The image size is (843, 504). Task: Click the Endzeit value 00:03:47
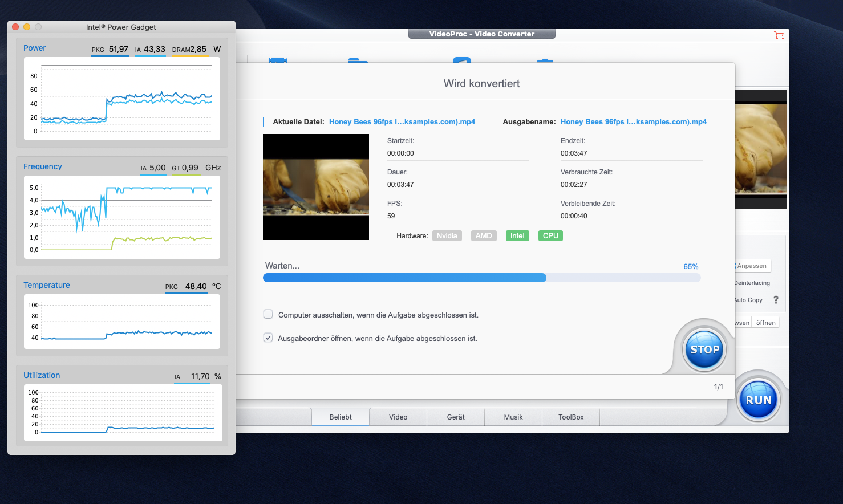point(574,153)
